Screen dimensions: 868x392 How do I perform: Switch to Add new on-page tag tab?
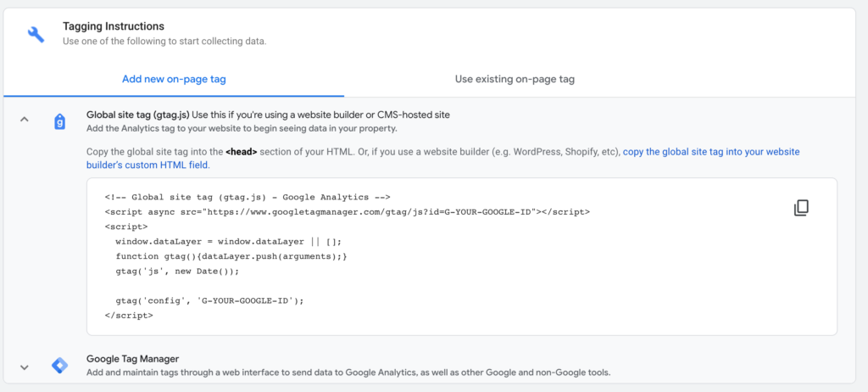click(x=174, y=79)
